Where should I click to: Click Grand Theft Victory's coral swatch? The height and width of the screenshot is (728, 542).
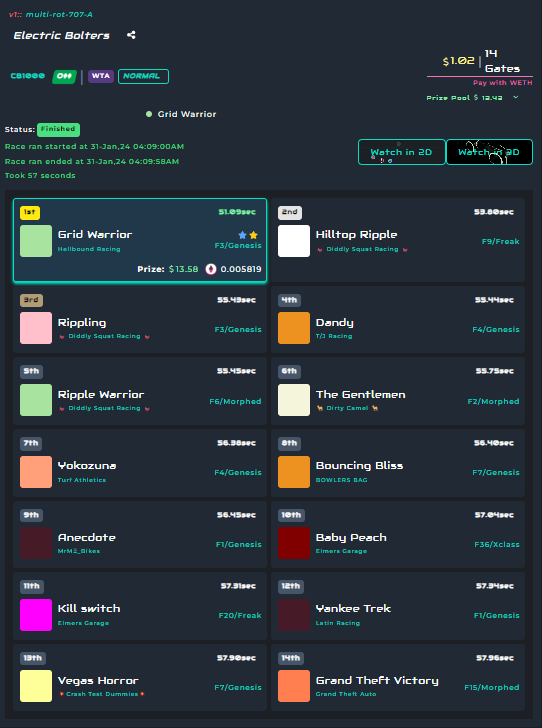[x=294, y=686]
